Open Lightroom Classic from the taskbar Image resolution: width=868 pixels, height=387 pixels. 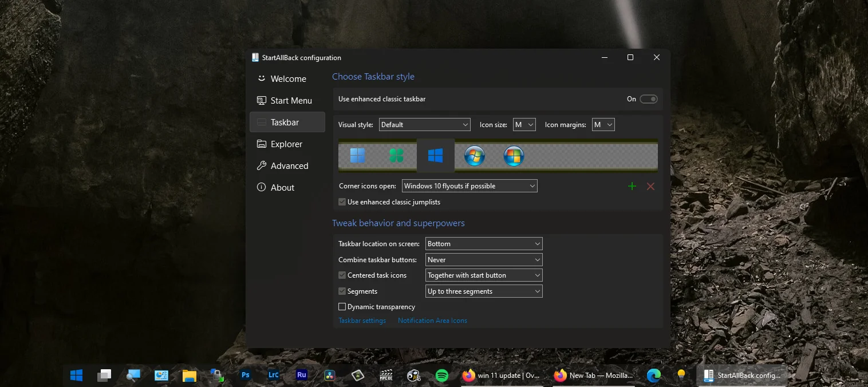[274, 376]
